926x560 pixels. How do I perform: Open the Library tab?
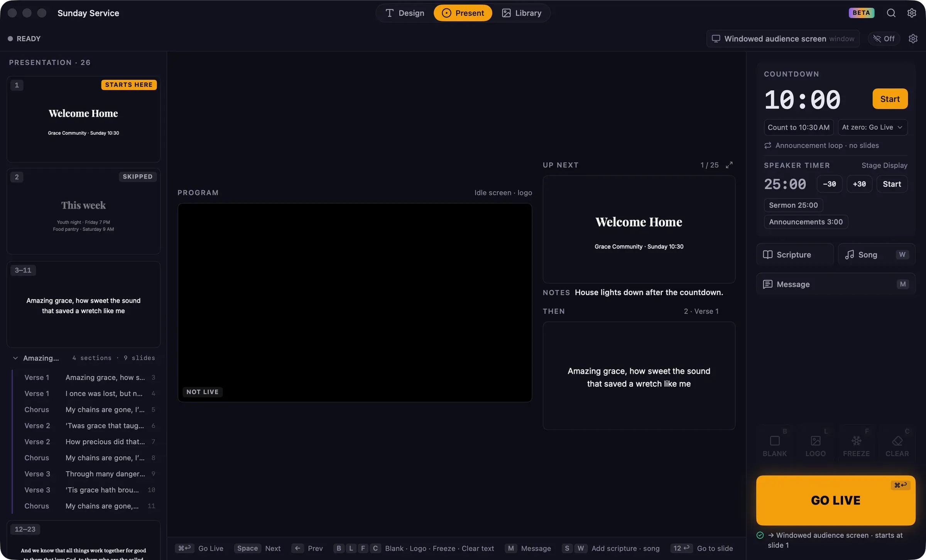point(522,13)
